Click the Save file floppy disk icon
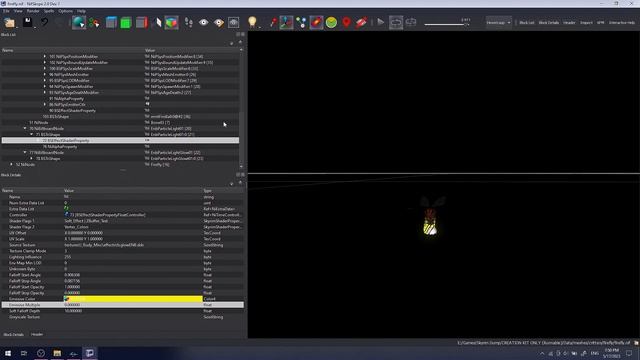 click(x=27, y=22)
